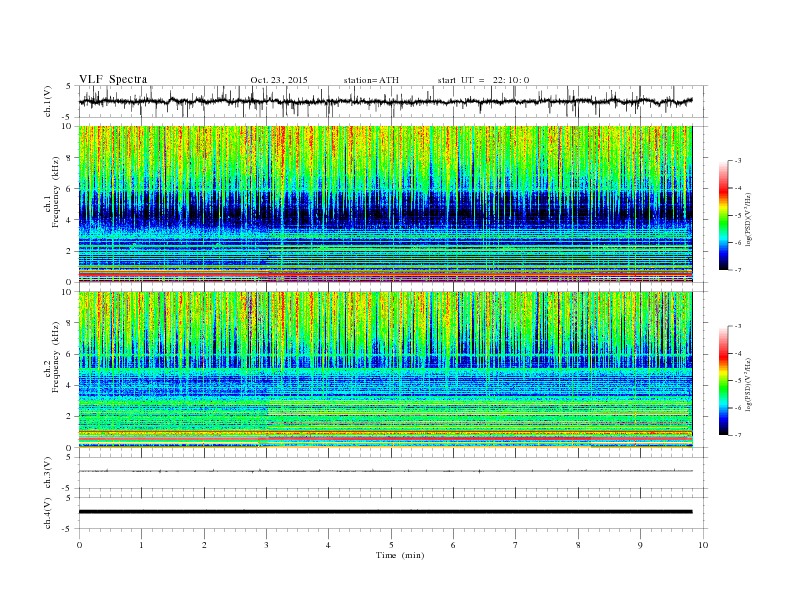Click the ch.1 'Frequency (kHz)' axis label
This screenshot has height=612, width=792.
pos(56,192)
